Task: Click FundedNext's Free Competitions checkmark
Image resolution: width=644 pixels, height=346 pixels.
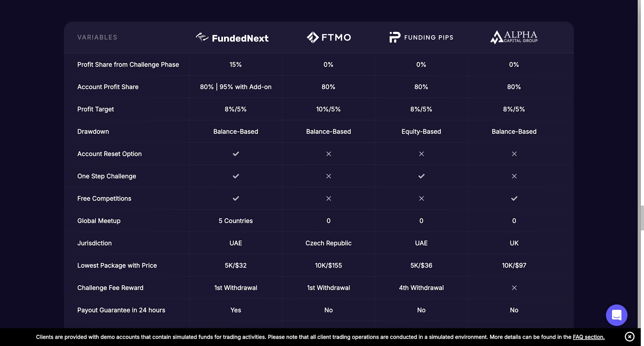Action: (236, 199)
